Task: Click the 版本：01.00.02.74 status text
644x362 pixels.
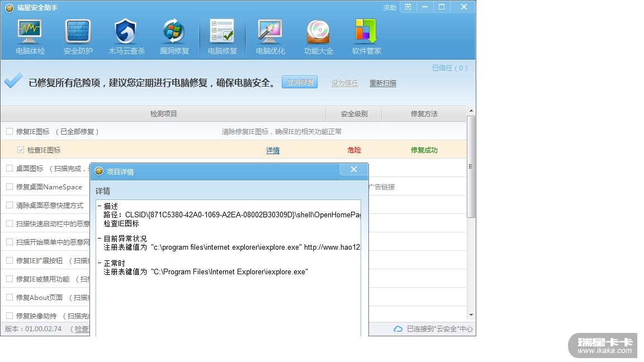Action: click(34, 328)
